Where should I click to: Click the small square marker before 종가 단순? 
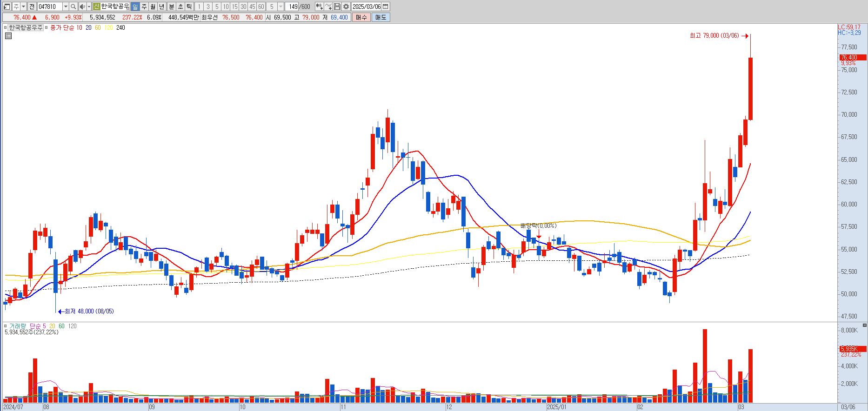pyautogui.click(x=47, y=28)
